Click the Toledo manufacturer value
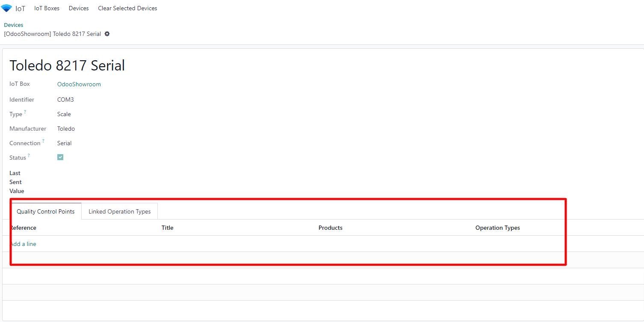This screenshot has width=644, height=322. tap(66, 129)
